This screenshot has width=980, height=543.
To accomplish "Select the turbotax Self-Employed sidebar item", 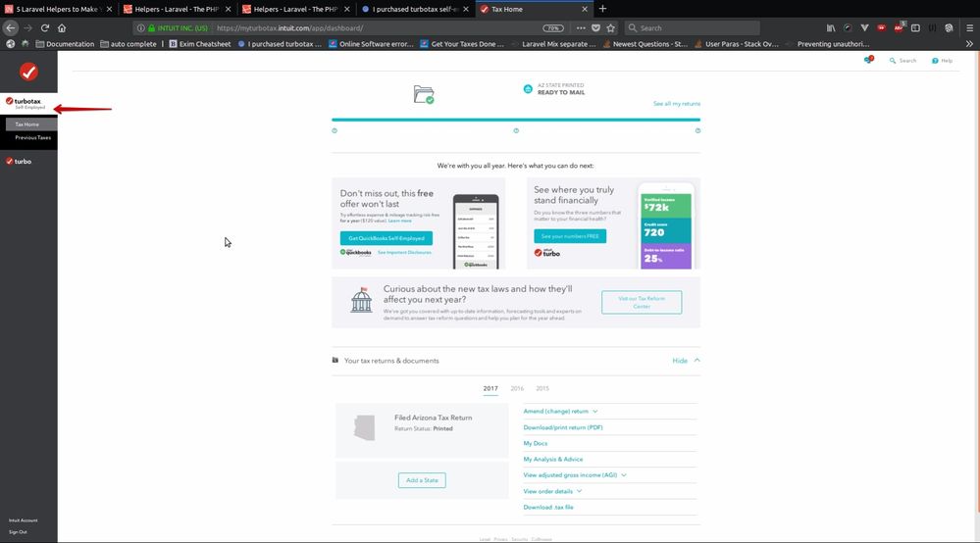I will point(28,103).
